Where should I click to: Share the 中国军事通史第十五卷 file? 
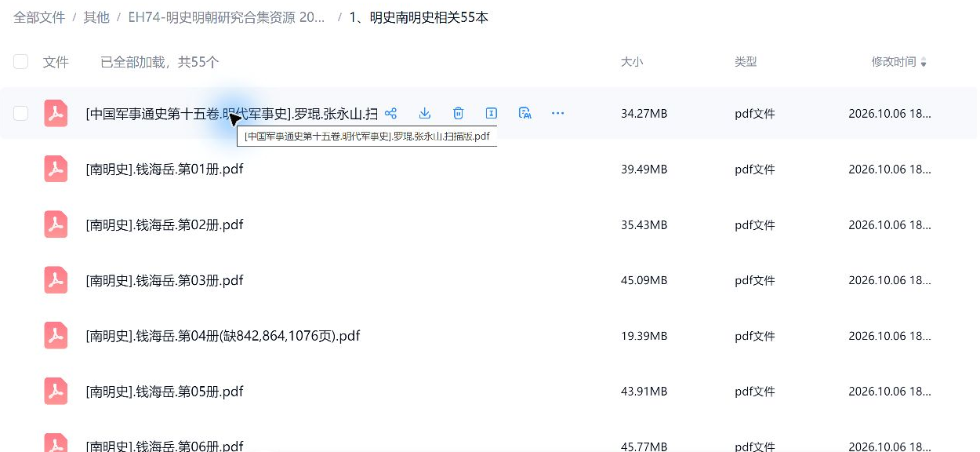391,113
